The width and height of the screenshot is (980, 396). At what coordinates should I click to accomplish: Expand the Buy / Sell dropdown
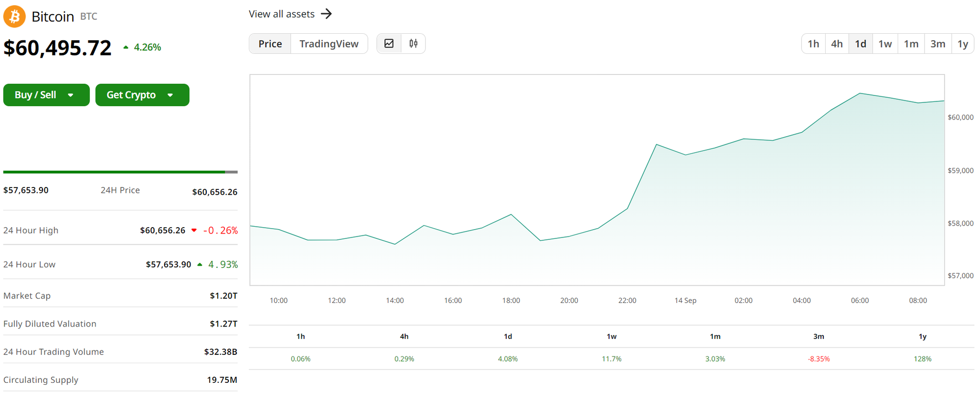pos(46,95)
